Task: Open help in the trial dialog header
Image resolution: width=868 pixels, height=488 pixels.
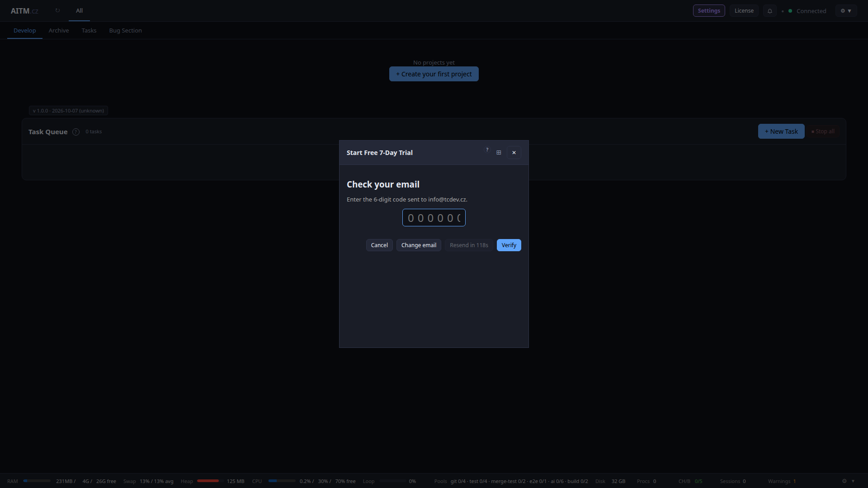Action: pos(487,150)
